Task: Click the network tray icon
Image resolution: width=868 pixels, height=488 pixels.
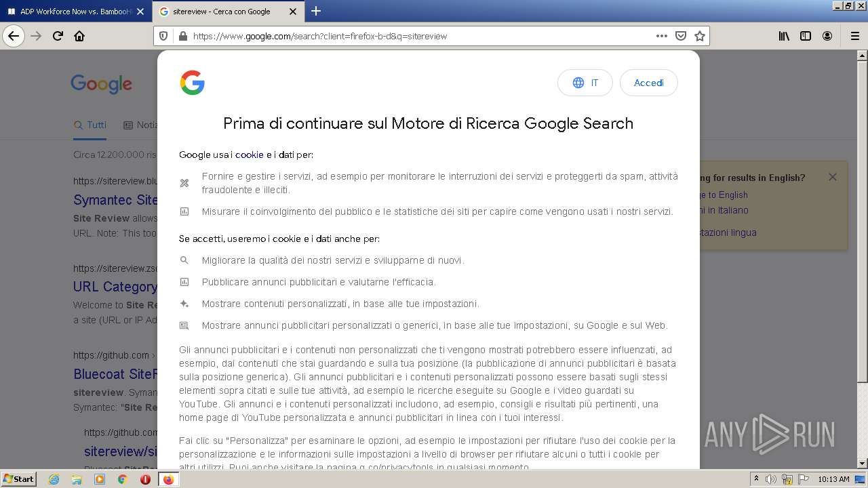Action: (x=787, y=479)
